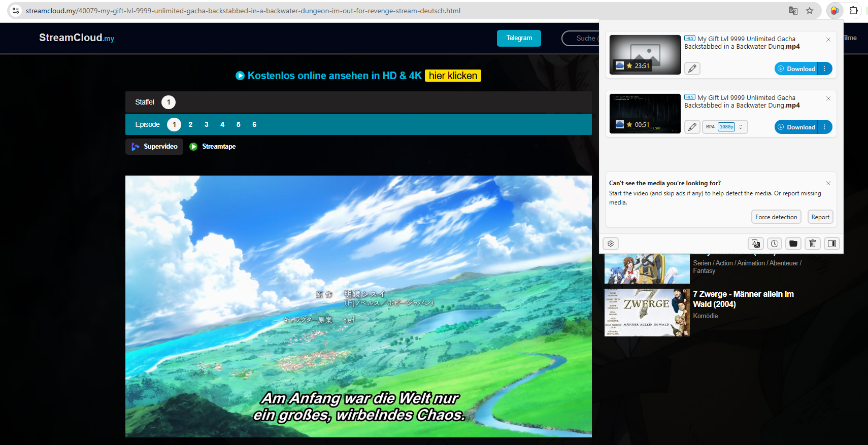The image size is (868, 445).
Task: Download the 00:51 video
Action: pyautogui.click(x=796, y=127)
